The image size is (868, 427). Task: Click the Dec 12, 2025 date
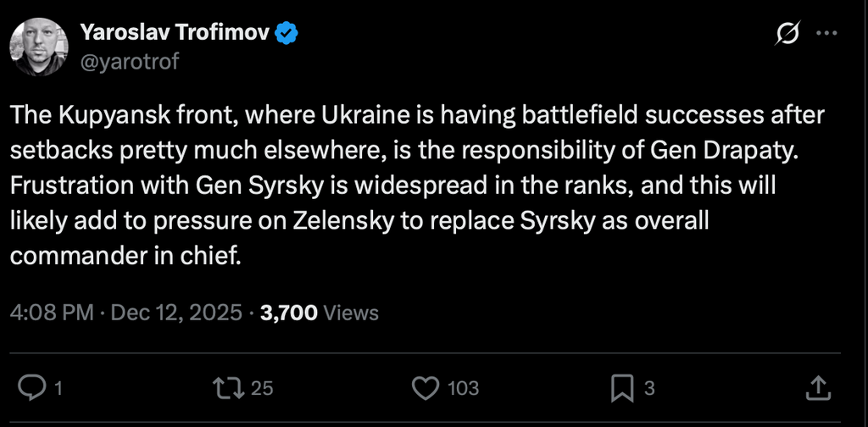pos(178,313)
